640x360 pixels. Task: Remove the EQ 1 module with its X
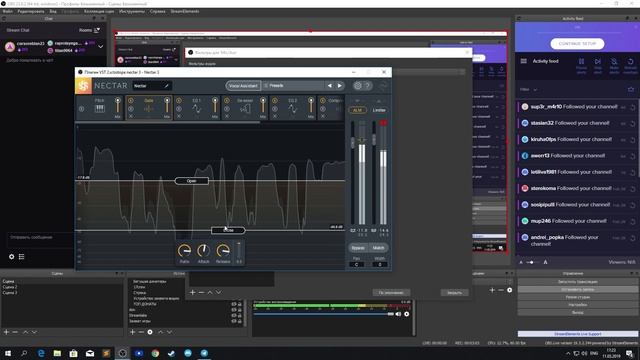[x=179, y=116]
